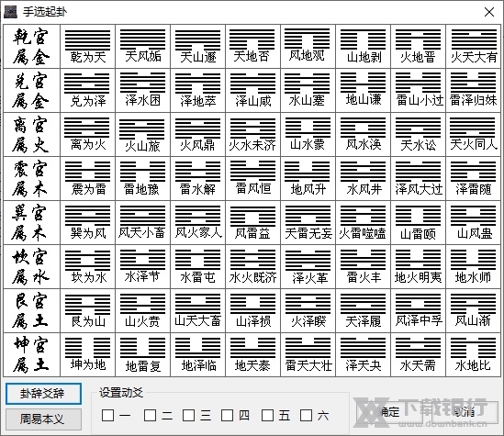Choose the 山泽损 hexagram
Screen dimensions: 504x436
pyautogui.click(x=252, y=310)
